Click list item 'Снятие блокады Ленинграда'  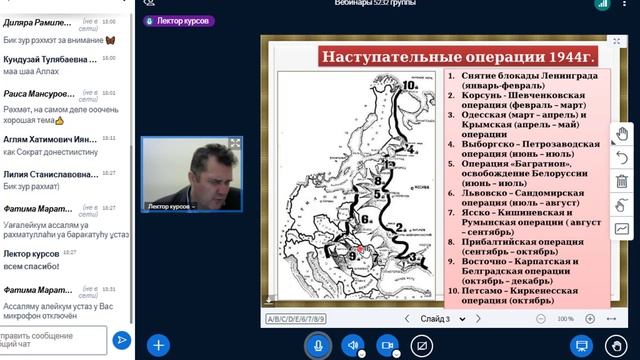(x=529, y=80)
